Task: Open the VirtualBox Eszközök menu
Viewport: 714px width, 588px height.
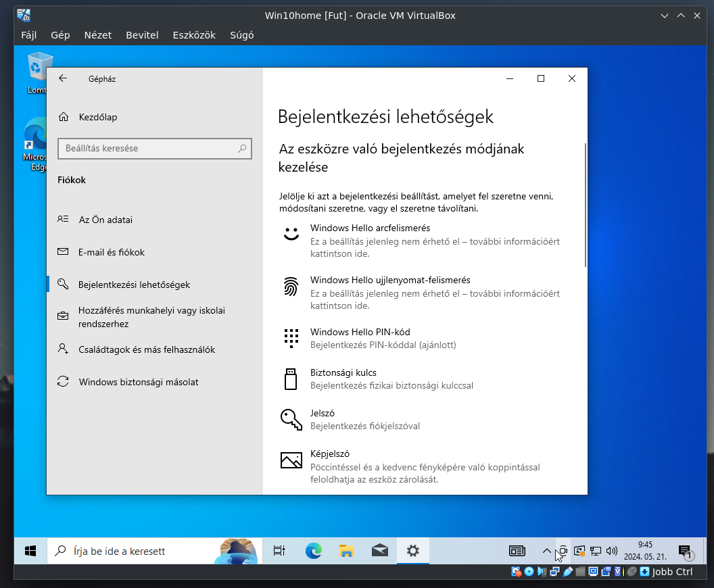Action: click(x=194, y=35)
